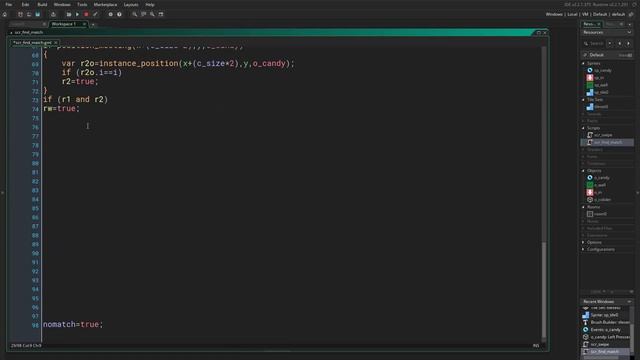
Task: Click the Debug toolbar icon
Action: click(x=69, y=14)
